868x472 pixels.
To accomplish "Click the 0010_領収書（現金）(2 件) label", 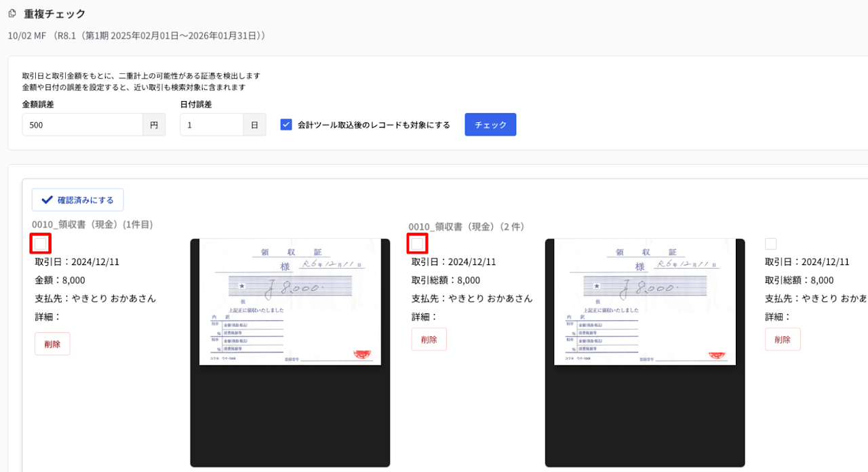I will pyautogui.click(x=467, y=227).
